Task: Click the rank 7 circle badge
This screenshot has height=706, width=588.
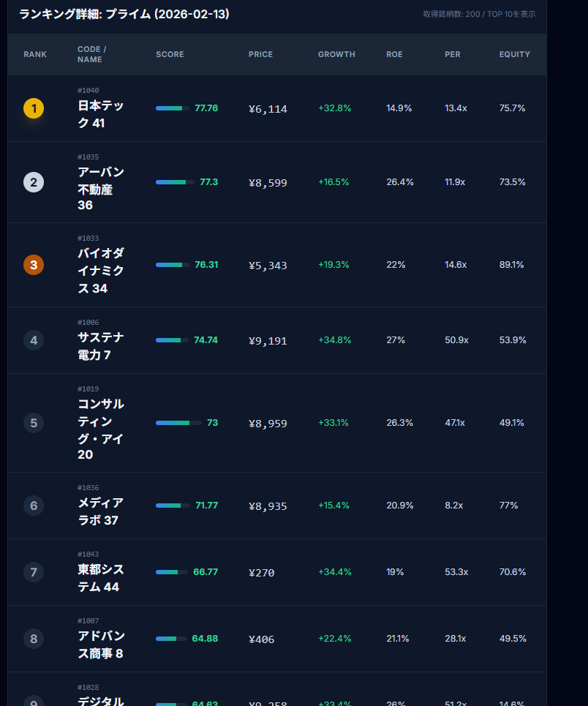Action: pos(34,572)
